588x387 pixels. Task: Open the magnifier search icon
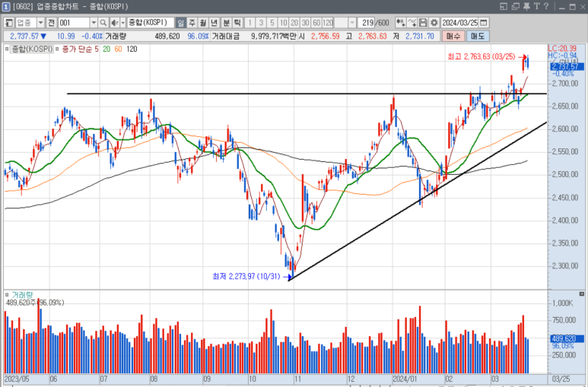[103, 23]
